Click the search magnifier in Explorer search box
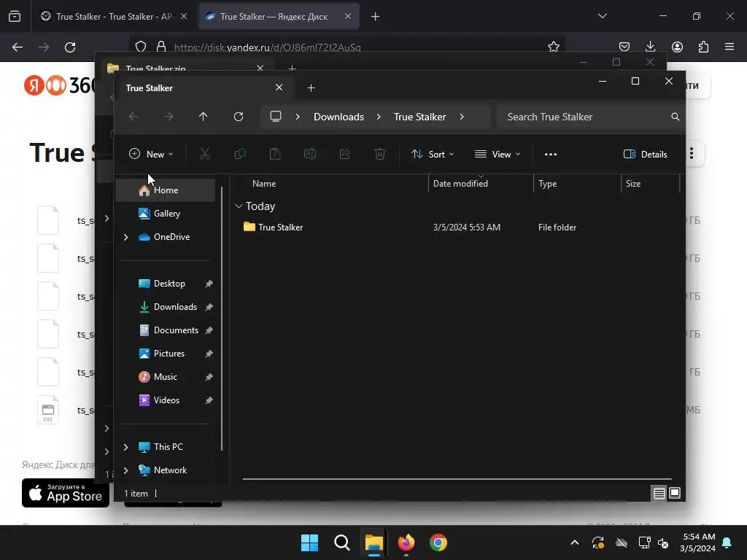The width and height of the screenshot is (747, 560). click(675, 117)
